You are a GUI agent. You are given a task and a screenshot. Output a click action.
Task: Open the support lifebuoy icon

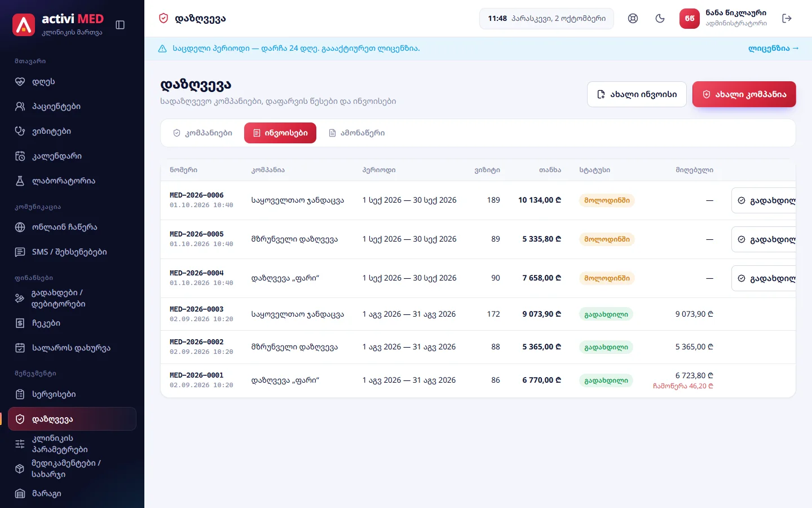633,19
